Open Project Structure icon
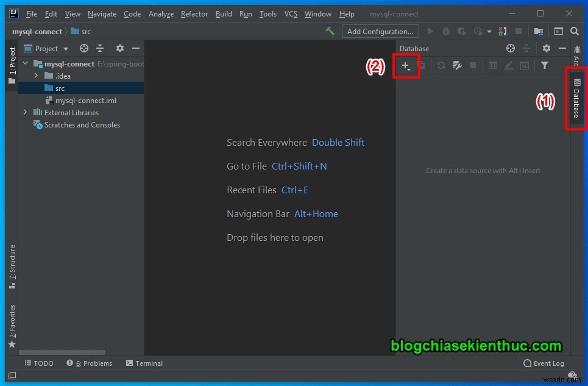 pyautogui.click(x=539, y=32)
